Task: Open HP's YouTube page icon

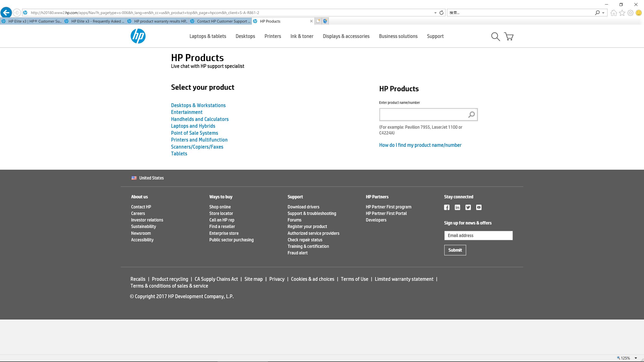Action: coord(479,207)
